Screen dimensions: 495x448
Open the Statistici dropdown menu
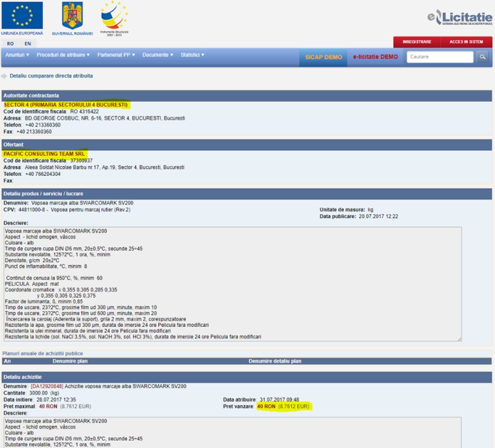point(193,55)
